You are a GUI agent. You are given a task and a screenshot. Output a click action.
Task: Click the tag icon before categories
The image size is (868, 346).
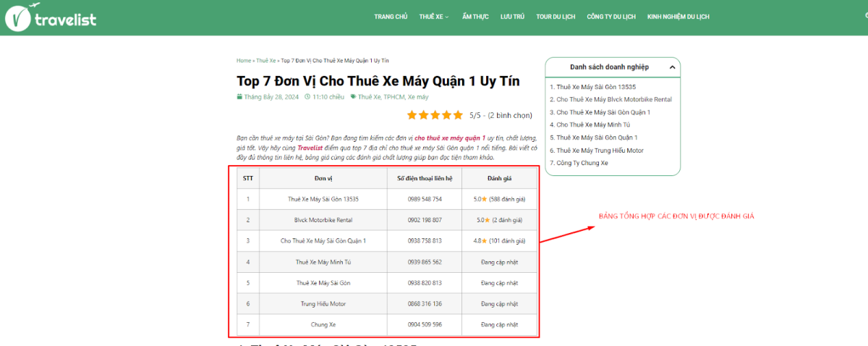click(x=353, y=97)
